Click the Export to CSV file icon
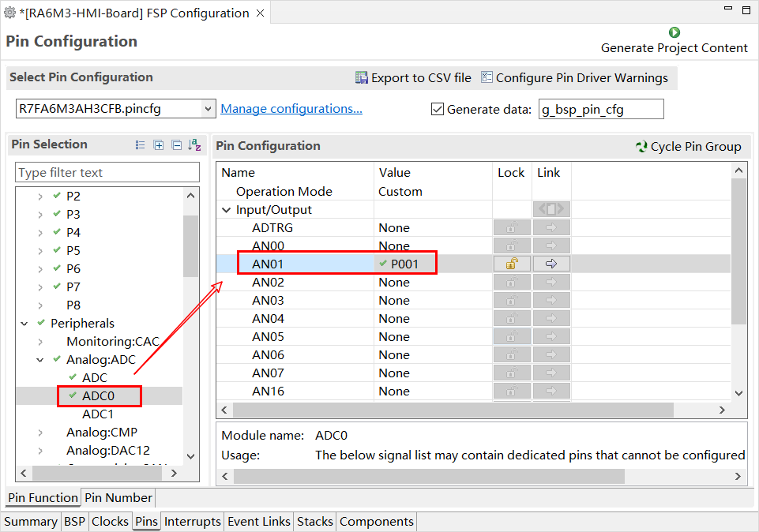Image resolution: width=759 pixels, height=532 pixels. tap(361, 77)
